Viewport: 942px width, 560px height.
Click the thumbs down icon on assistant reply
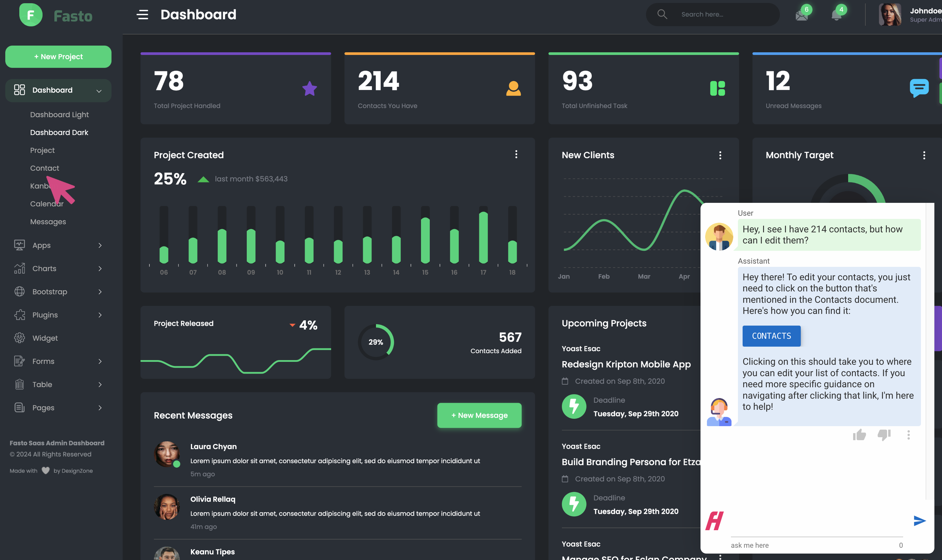(x=883, y=435)
